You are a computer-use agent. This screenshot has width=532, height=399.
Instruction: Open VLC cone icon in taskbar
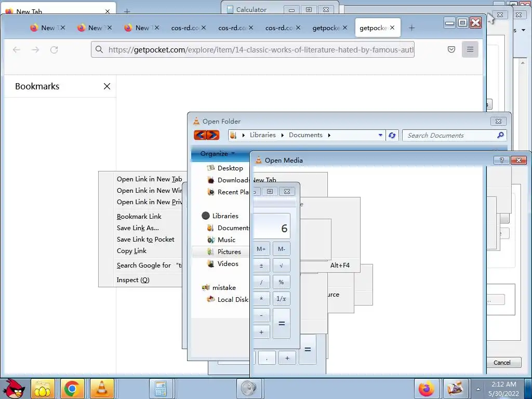tap(101, 389)
